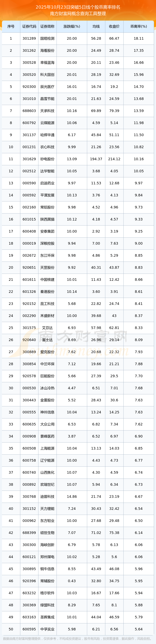Click the 序号 column header
Viewport: 156px width, 644px height.
pos(11,26)
